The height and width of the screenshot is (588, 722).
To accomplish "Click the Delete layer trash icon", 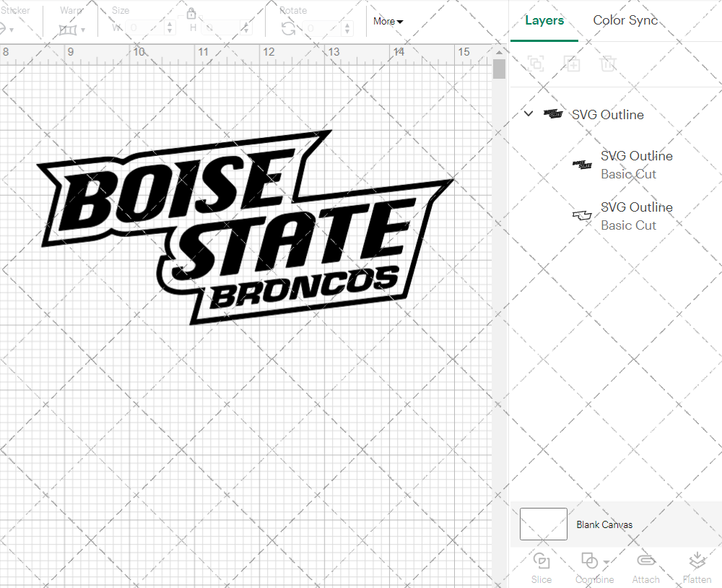I will pos(608,64).
